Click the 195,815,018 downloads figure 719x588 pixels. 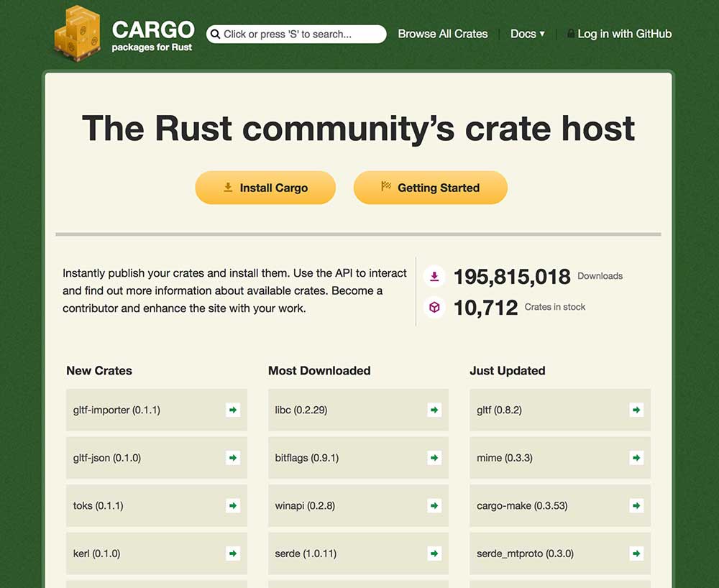[x=512, y=277]
